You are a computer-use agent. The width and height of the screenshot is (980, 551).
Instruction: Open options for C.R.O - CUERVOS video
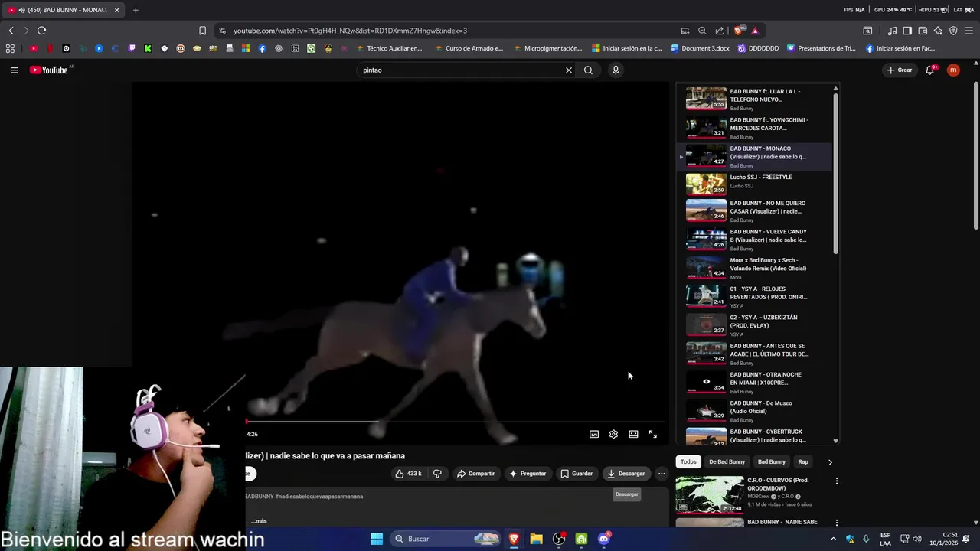click(836, 481)
